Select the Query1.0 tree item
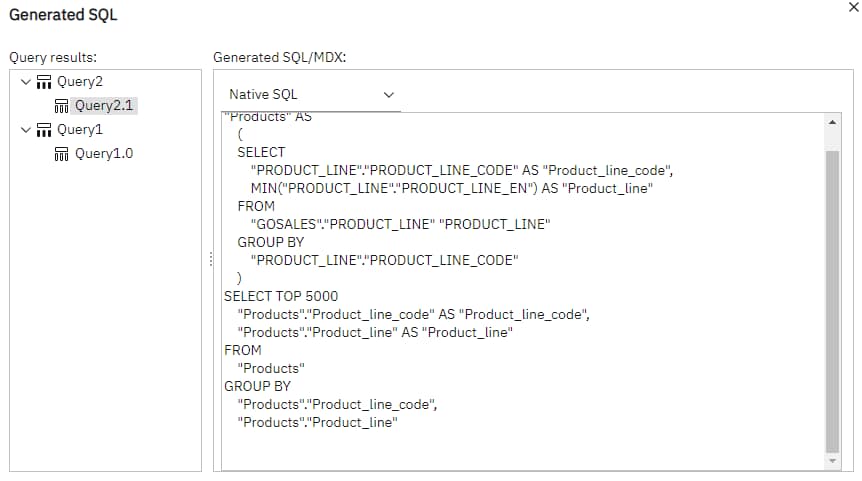Screen dimensions: 862x481 (105, 154)
